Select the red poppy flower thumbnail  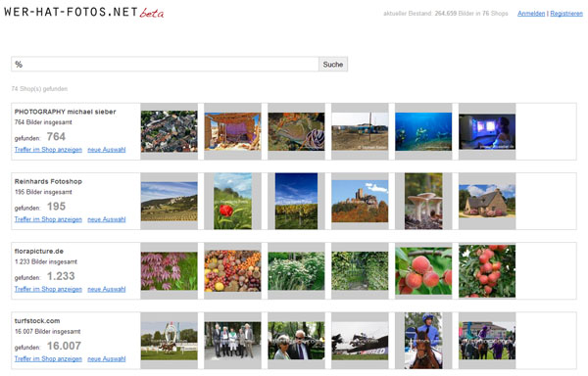click(x=232, y=201)
